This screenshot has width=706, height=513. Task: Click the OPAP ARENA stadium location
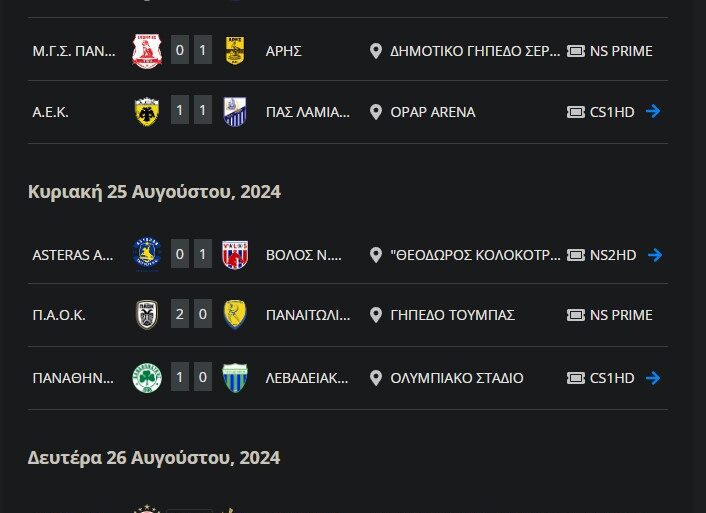432,112
